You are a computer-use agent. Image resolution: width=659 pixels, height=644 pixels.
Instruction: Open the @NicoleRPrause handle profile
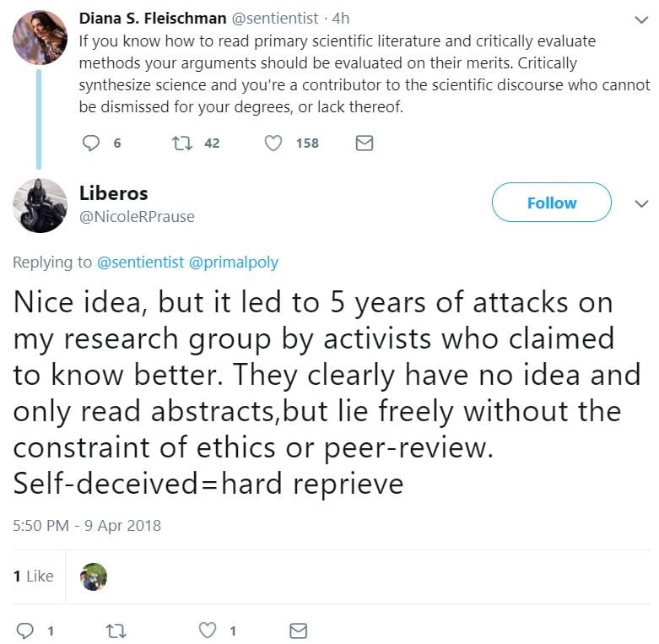point(137,217)
